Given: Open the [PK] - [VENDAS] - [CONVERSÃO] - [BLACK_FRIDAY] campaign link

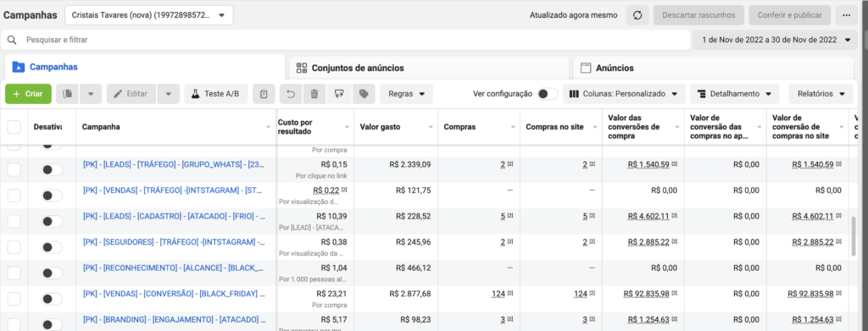Looking at the screenshot, I should (x=174, y=294).
